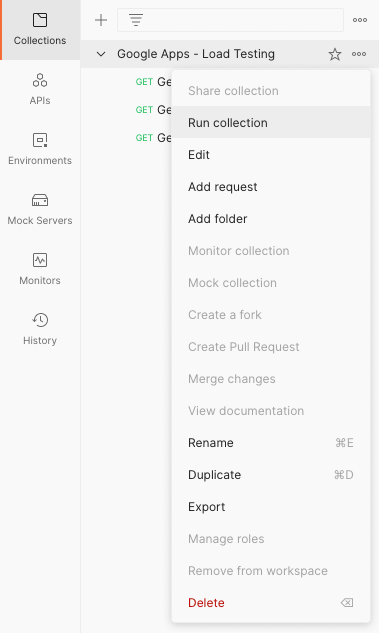Choose Export in the context menu
The width and height of the screenshot is (379, 633).
click(271, 507)
